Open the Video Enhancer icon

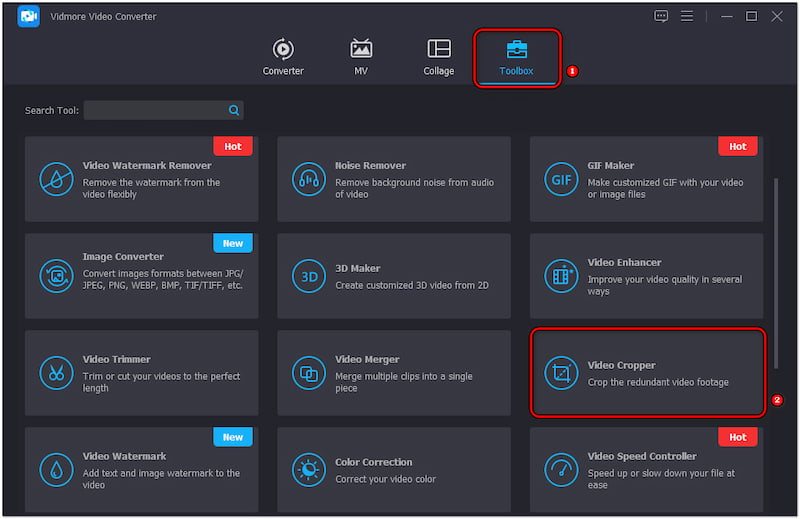point(561,276)
